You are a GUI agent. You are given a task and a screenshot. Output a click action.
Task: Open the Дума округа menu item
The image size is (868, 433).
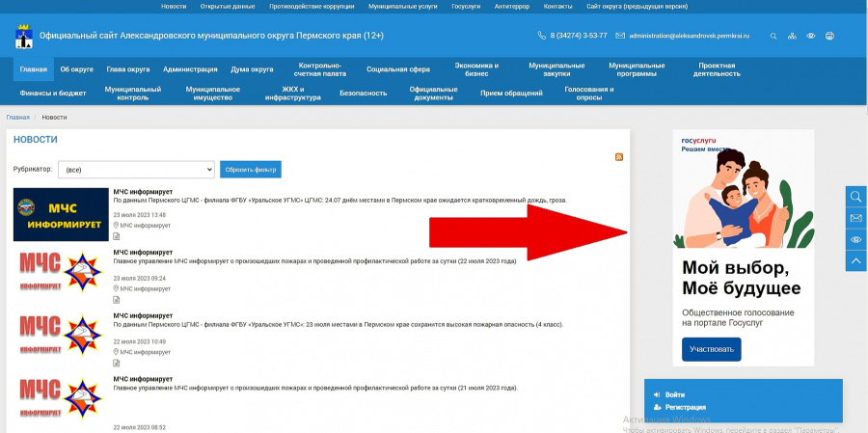click(x=252, y=69)
